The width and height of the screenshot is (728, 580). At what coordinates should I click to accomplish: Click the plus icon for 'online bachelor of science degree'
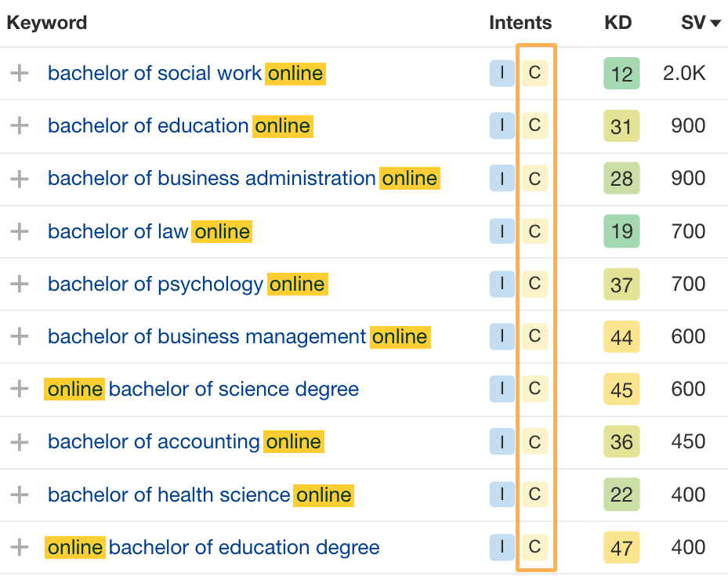click(x=19, y=389)
